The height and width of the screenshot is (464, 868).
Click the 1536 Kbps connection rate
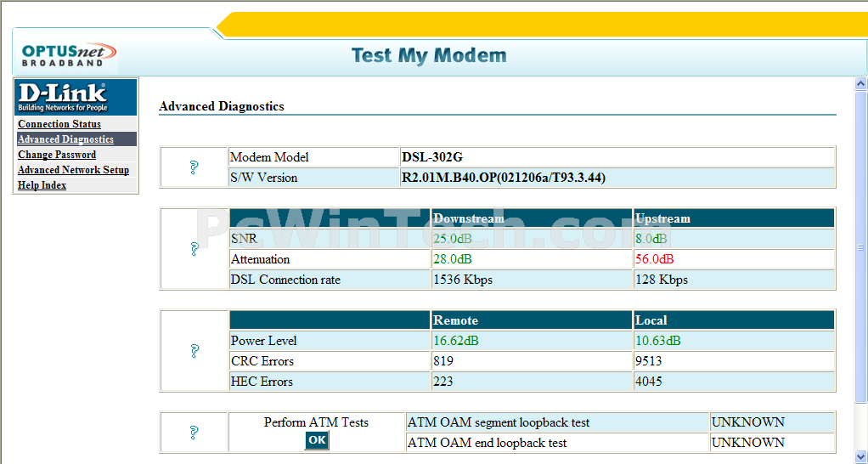point(463,280)
